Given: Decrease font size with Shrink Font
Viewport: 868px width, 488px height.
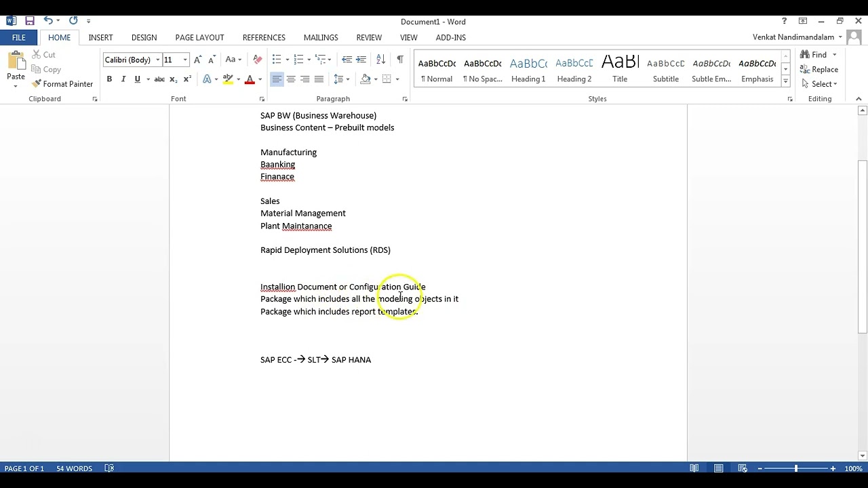Looking at the screenshot, I should [212, 60].
